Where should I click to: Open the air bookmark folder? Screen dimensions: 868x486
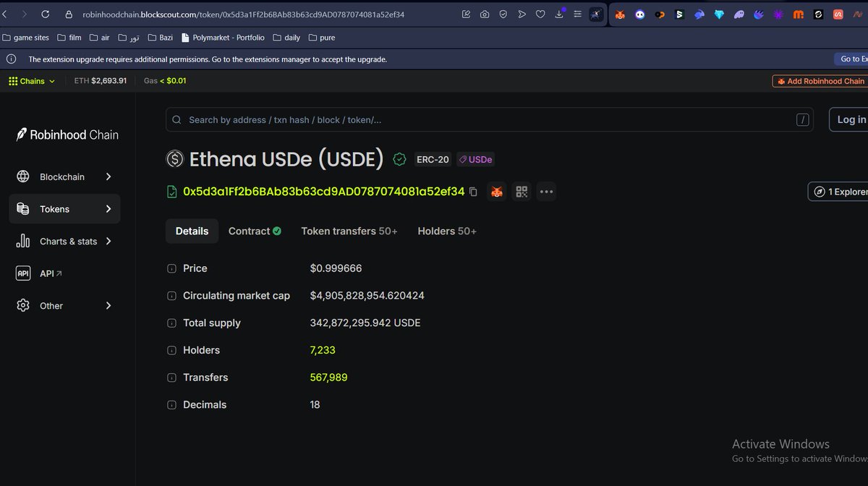tap(101, 38)
